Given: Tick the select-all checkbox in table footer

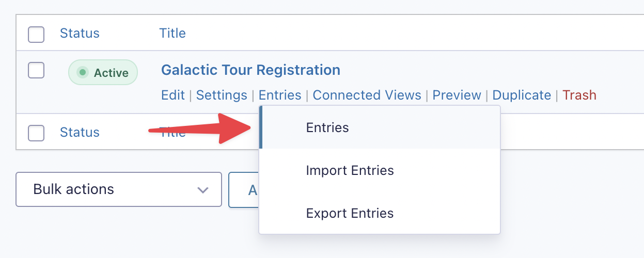Looking at the screenshot, I should click(x=36, y=133).
